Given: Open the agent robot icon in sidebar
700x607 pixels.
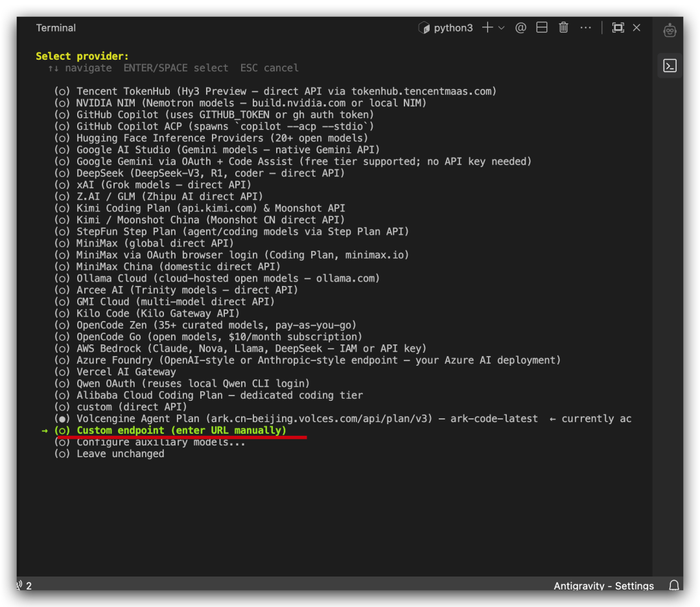Looking at the screenshot, I should click(x=670, y=30).
